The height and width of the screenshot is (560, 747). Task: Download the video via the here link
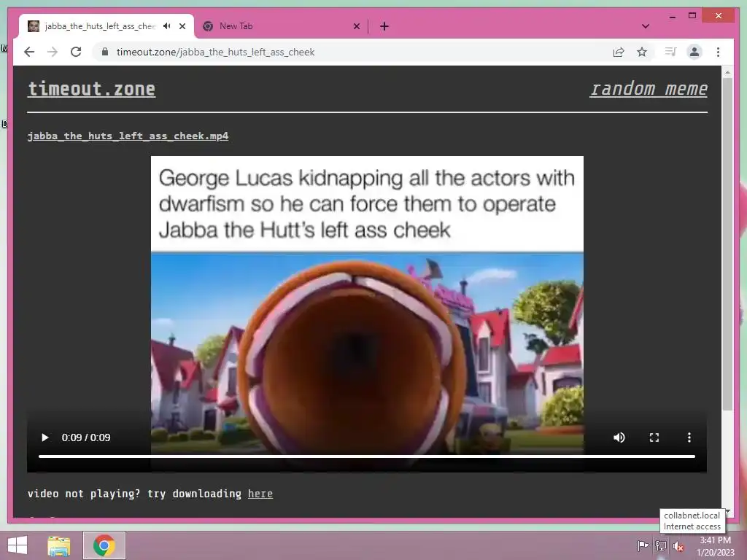pos(260,494)
